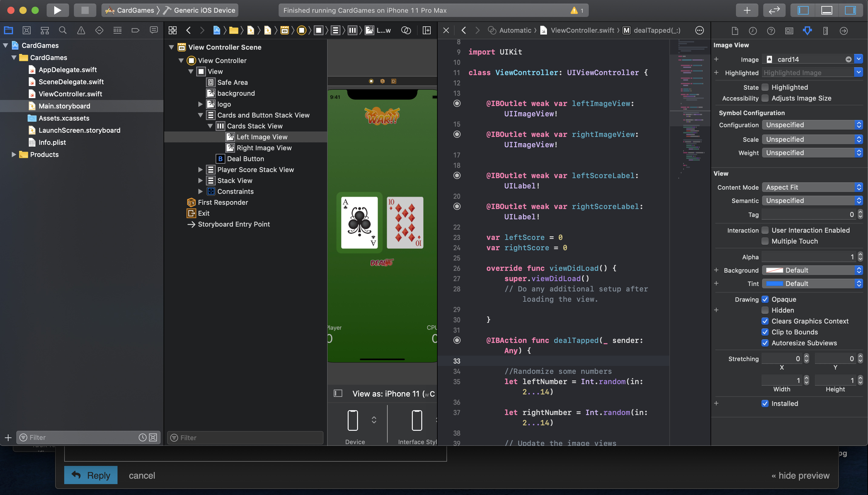Open the Connections inspector arrow icon
Viewport: 868px width, 495px height.
[843, 31]
